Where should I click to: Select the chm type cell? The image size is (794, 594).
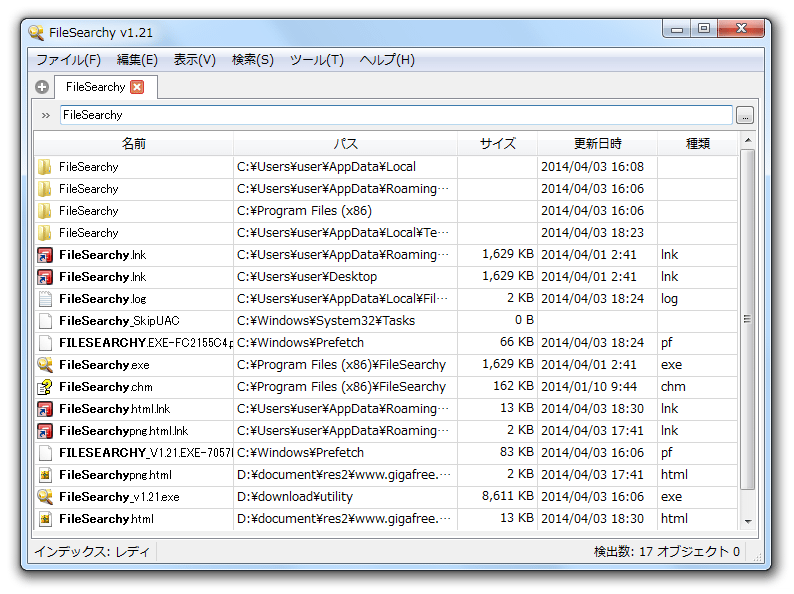pyautogui.click(x=673, y=387)
